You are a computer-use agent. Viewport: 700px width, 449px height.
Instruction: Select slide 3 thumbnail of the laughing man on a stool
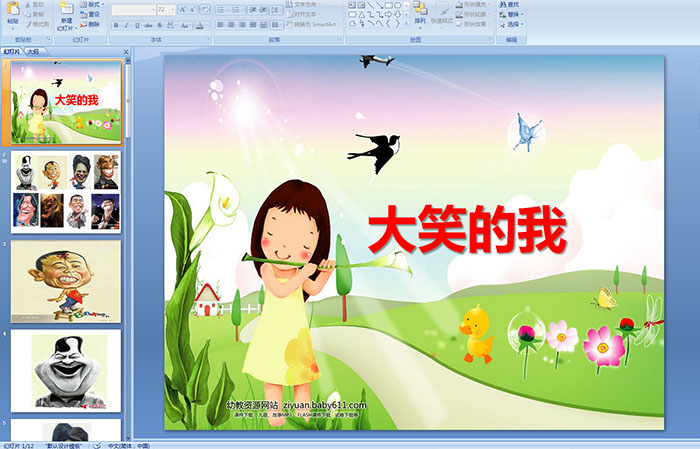point(66,281)
